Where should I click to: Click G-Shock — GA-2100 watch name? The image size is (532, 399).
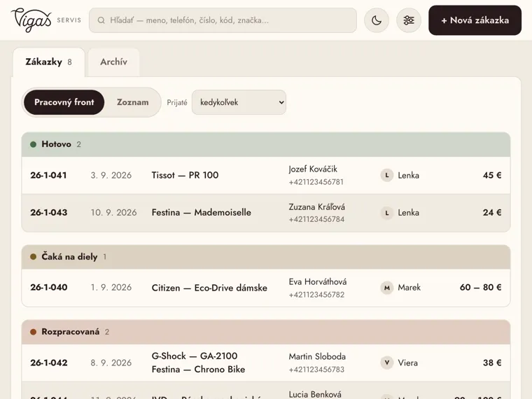195,356
